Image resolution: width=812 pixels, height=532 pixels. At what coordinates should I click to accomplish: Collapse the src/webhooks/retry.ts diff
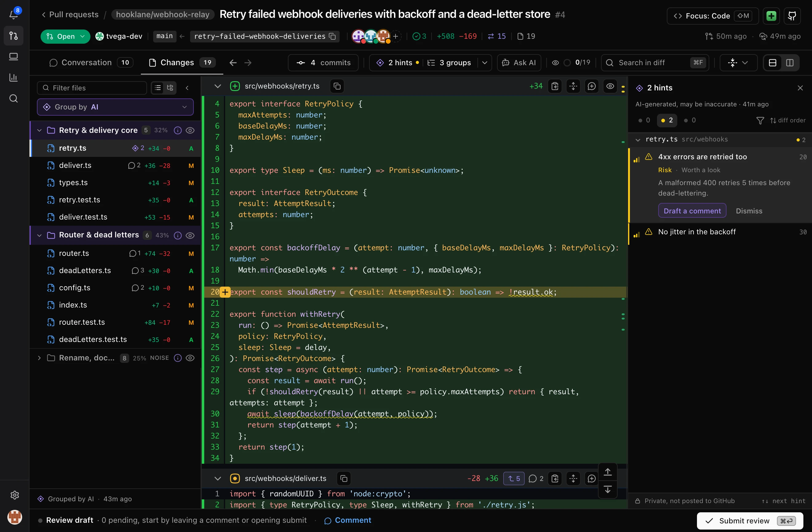tap(217, 86)
